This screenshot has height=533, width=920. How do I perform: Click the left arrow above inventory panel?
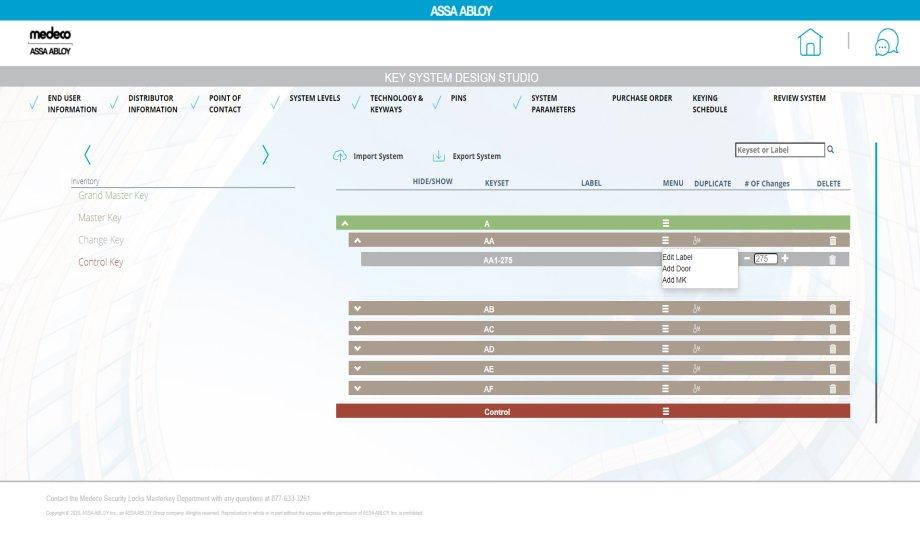click(87, 154)
